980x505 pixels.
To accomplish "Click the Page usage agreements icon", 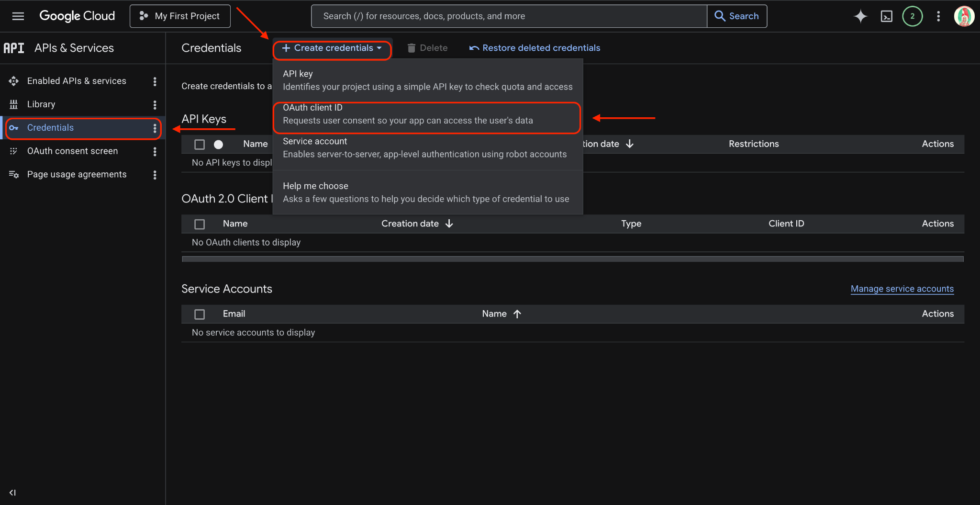I will [x=14, y=175].
